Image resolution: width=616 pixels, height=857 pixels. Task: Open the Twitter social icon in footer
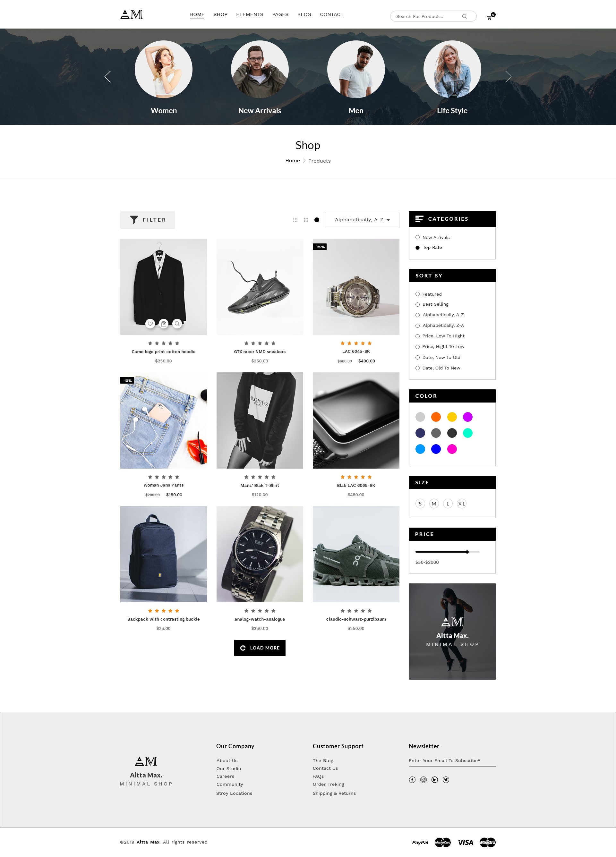coord(446,779)
